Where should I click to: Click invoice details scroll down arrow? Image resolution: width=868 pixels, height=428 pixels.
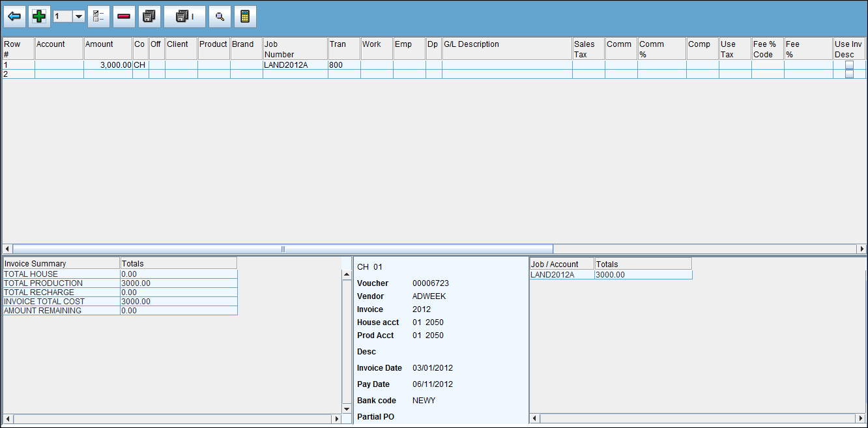(347, 408)
